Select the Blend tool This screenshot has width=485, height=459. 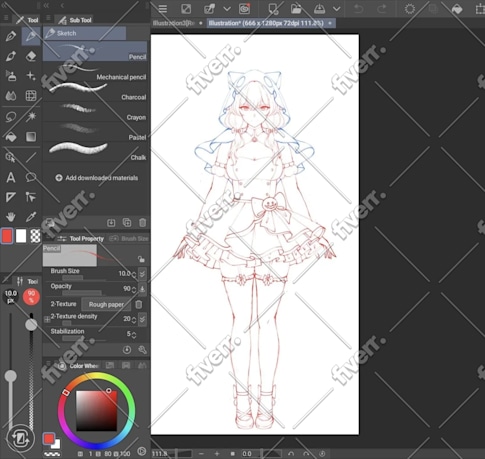tap(11, 96)
